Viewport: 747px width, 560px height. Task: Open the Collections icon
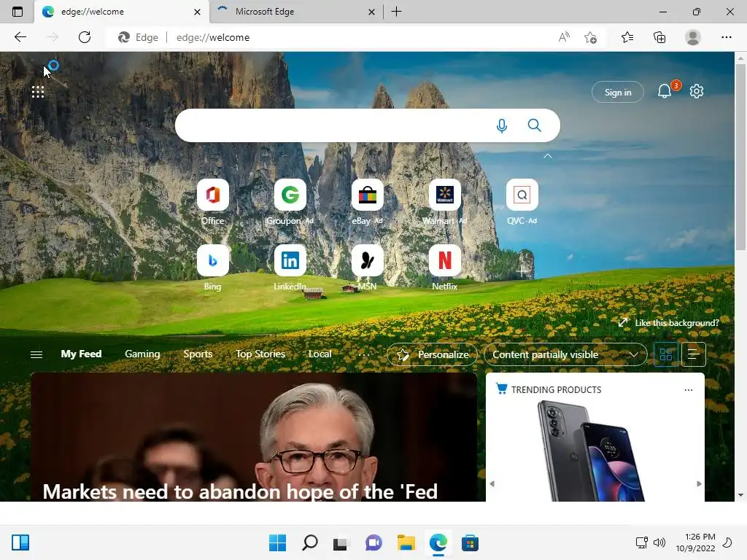click(659, 37)
